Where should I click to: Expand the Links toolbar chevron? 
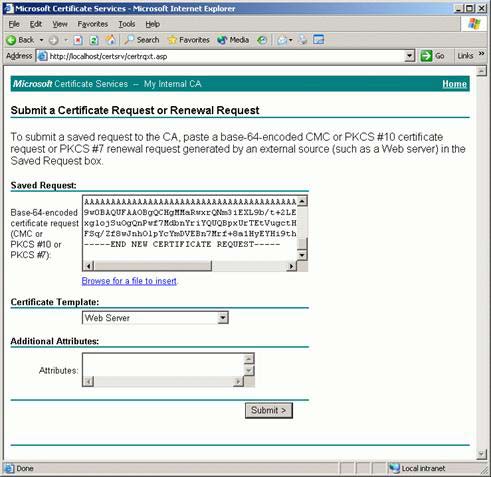pos(481,54)
